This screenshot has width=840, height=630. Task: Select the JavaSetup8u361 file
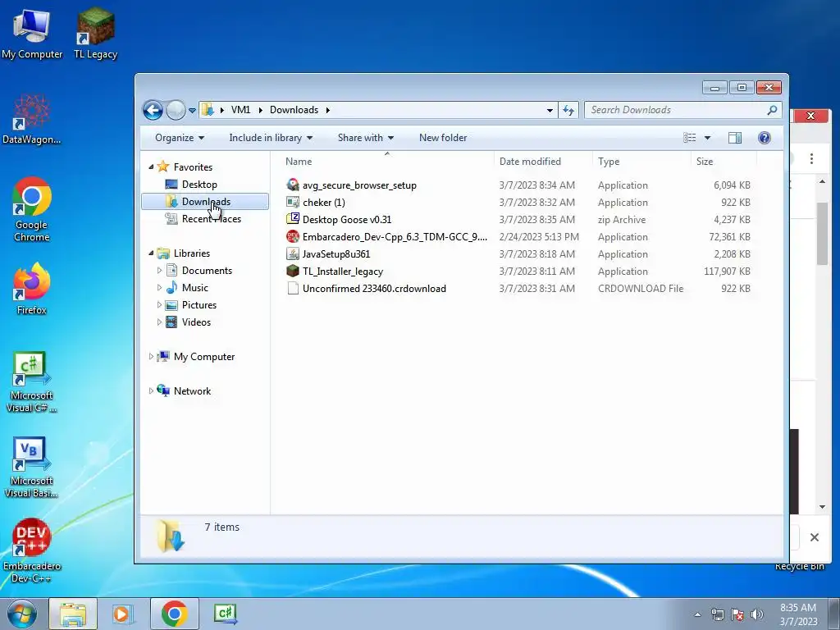336,254
